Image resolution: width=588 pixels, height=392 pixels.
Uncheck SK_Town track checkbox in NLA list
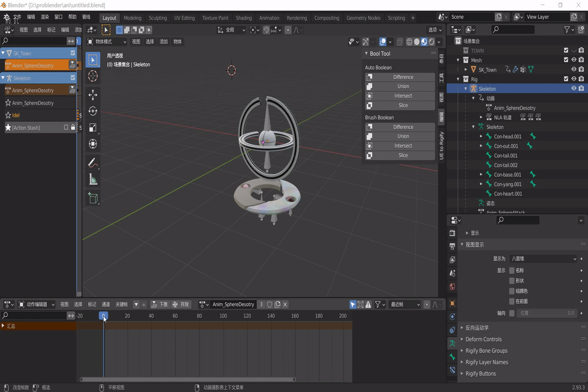73,53
